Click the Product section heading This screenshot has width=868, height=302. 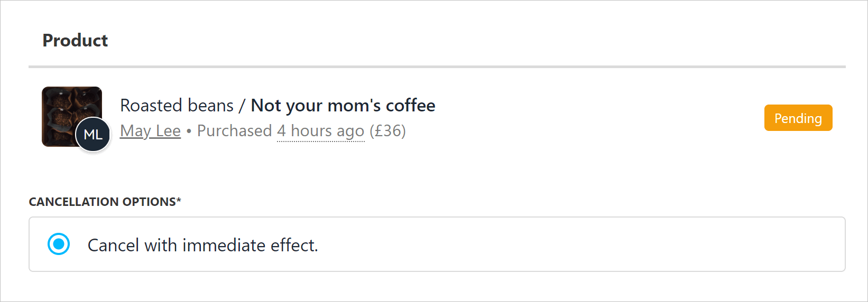point(75,41)
